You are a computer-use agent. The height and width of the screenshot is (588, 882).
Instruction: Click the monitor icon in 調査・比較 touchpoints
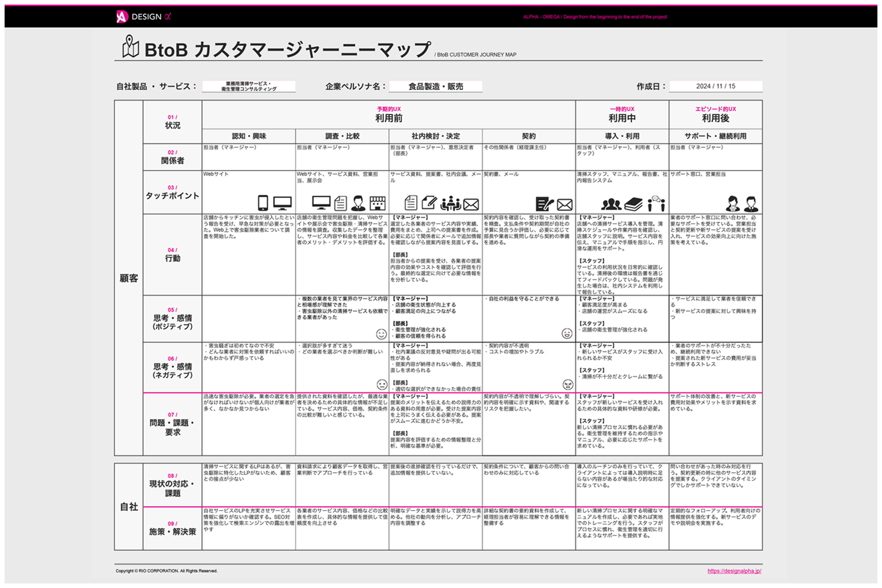tap(321, 203)
